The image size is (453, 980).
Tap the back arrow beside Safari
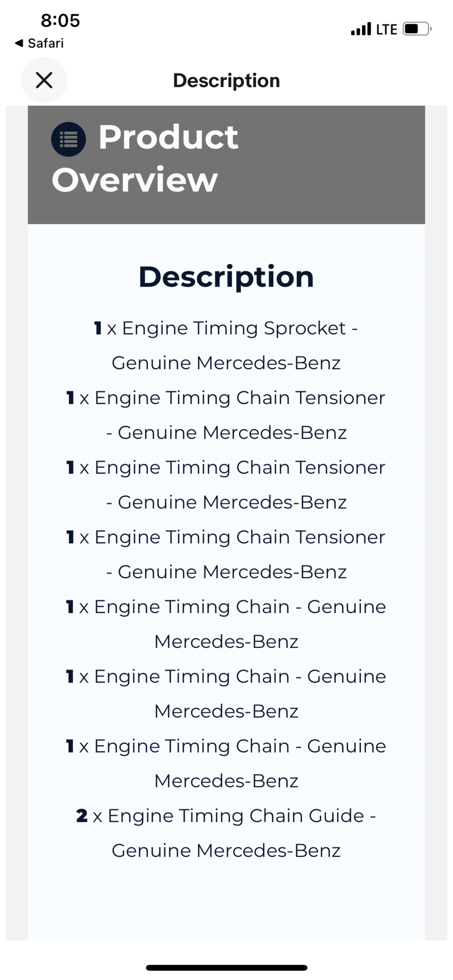[19, 43]
